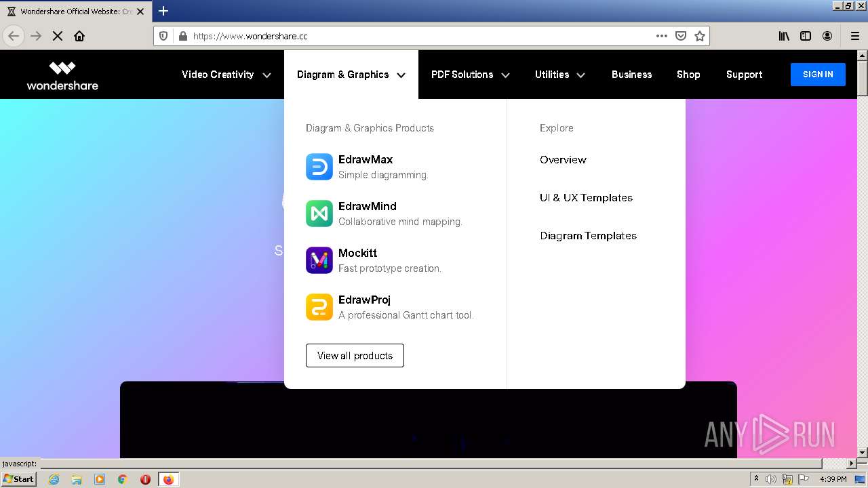The width and height of the screenshot is (868, 488).
Task: Open EdrawProj link text
Action: (364, 300)
